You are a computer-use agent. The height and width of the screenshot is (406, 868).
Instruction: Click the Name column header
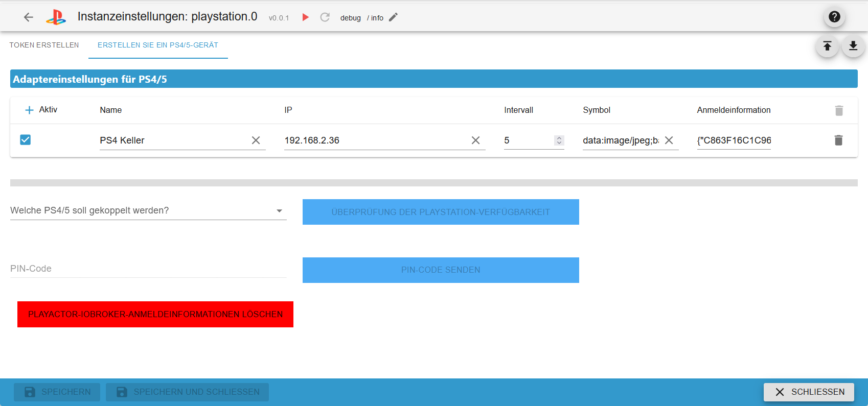pos(111,110)
